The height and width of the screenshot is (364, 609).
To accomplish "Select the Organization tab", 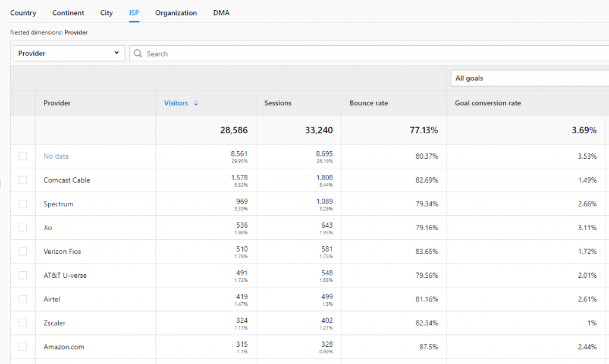I will (176, 13).
